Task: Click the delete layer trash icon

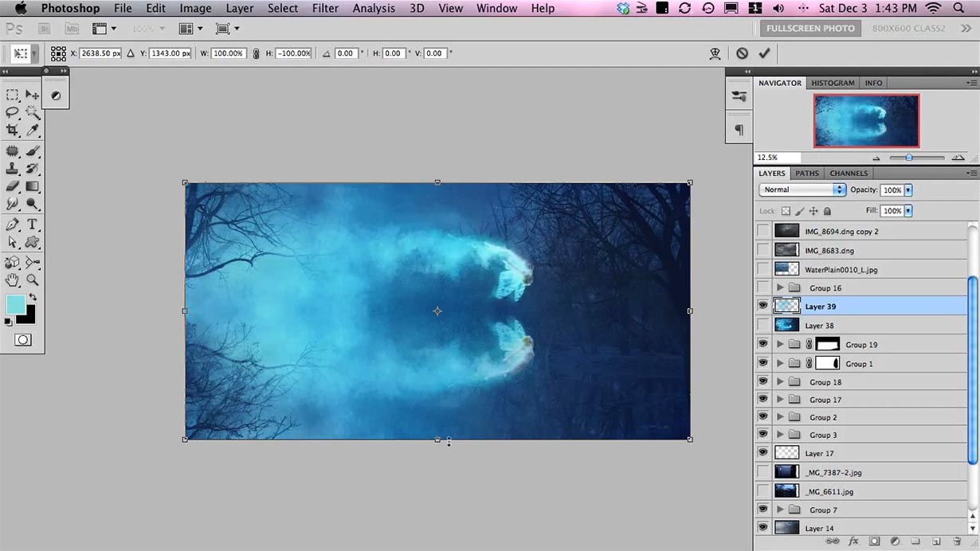Action: click(957, 541)
